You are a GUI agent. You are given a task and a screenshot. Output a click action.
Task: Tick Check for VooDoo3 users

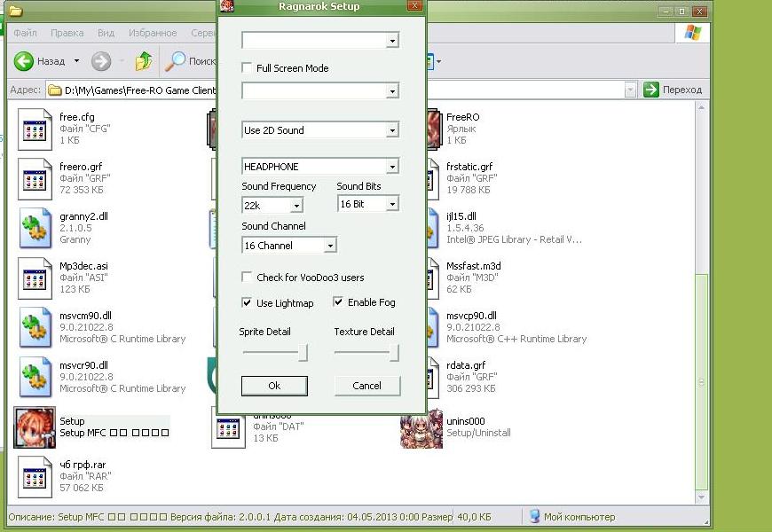click(248, 277)
